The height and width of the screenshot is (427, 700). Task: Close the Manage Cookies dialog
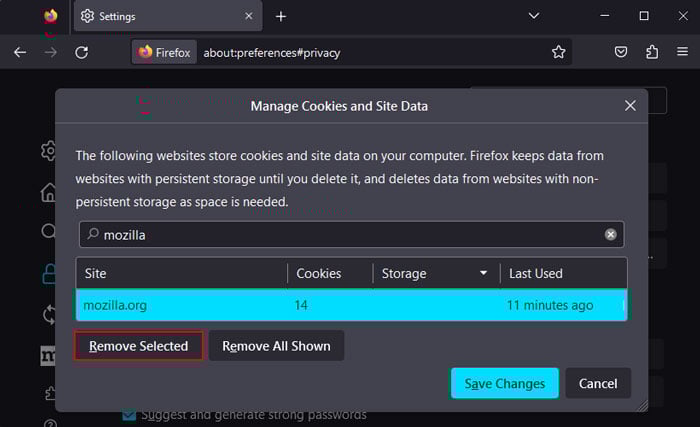coord(630,105)
